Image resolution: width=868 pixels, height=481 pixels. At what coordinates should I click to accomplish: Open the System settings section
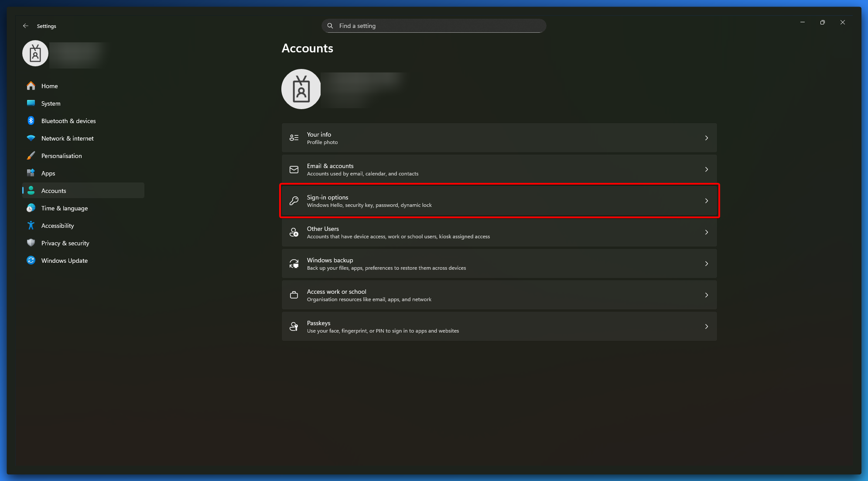coord(51,103)
